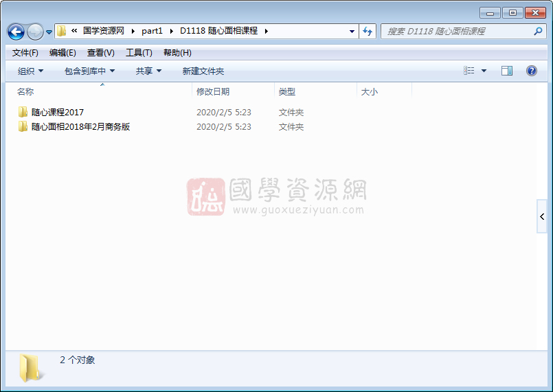The height and width of the screenshot is (392, 553).
Task: Click the 2 个对象 status text
Action: click(x=77, y=360)
